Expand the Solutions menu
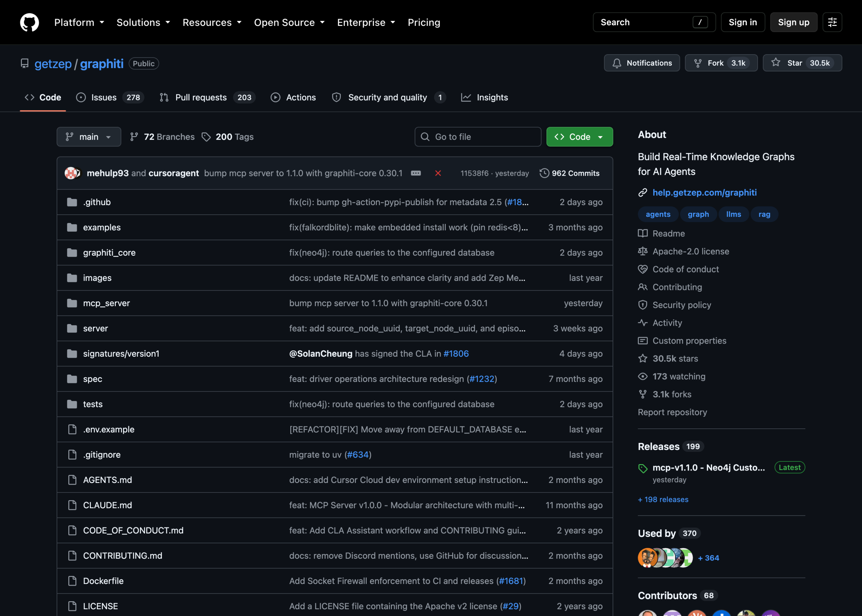 [x=143, y=22]
